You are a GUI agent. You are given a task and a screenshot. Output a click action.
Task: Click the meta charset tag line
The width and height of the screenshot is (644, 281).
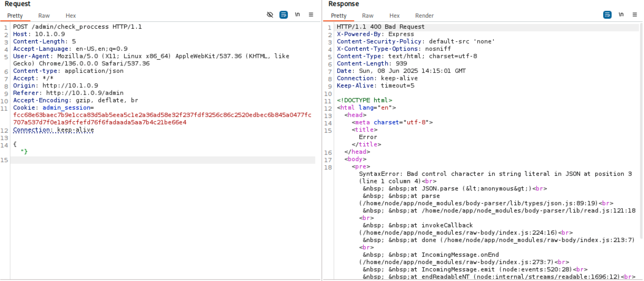click(392, 122)
